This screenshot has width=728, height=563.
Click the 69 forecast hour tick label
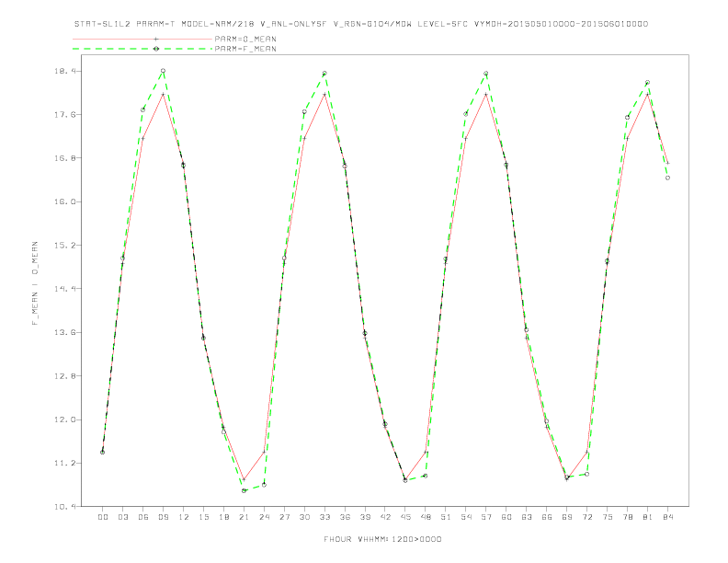[567, 517]
